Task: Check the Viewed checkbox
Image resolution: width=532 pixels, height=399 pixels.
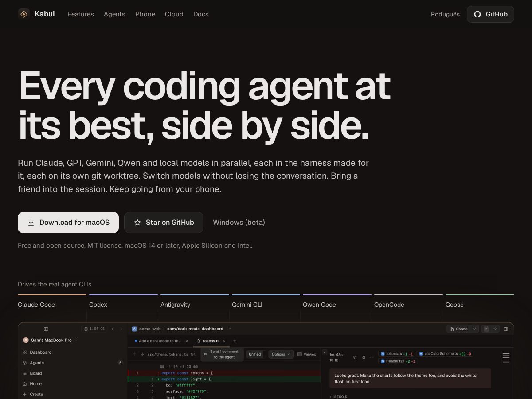Action: click(x=300, y=354)
